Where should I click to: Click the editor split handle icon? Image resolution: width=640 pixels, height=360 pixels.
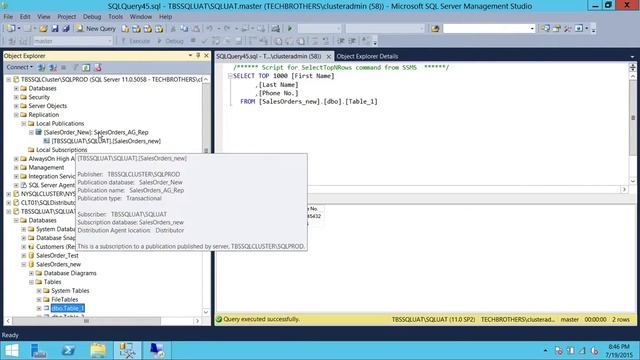(633, 67)
